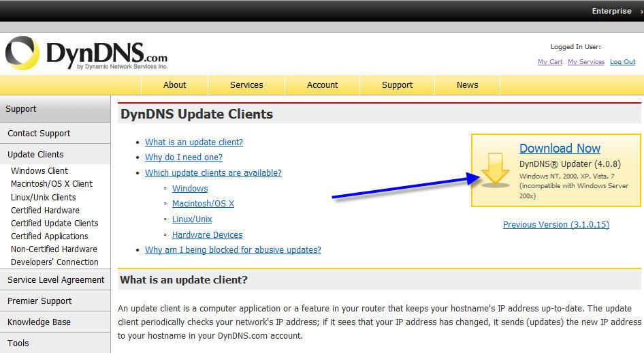Viewport: 644px width, 353px height.
Task: Open the Services menu
Action: (x=246, y=85)
